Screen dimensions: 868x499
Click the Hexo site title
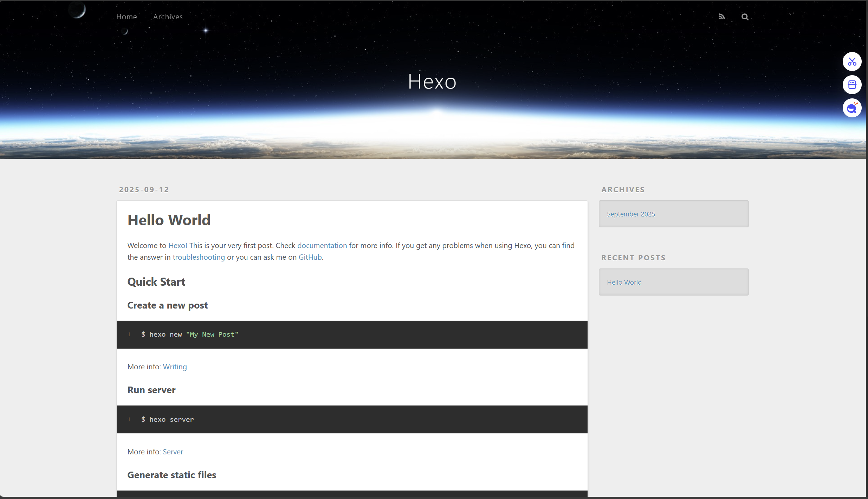click(x=432, y=81)
